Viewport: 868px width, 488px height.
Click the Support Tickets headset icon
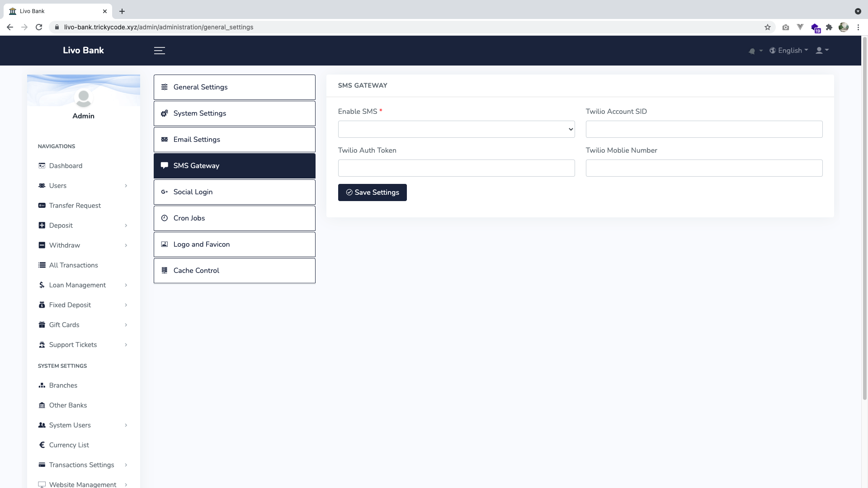pyautogui.click(x=42, y=345)
